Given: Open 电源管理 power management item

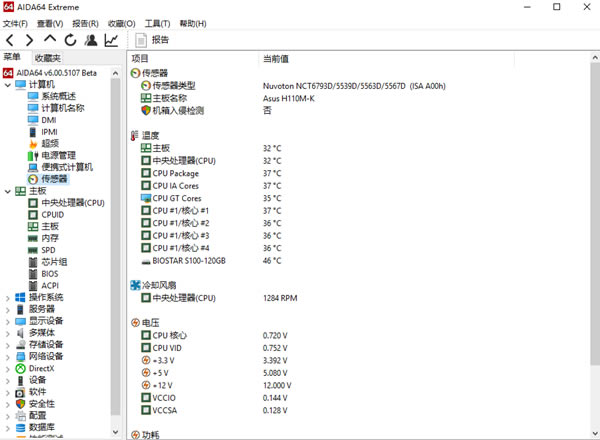Looking at the screenshot, I should tap(57, 155).
